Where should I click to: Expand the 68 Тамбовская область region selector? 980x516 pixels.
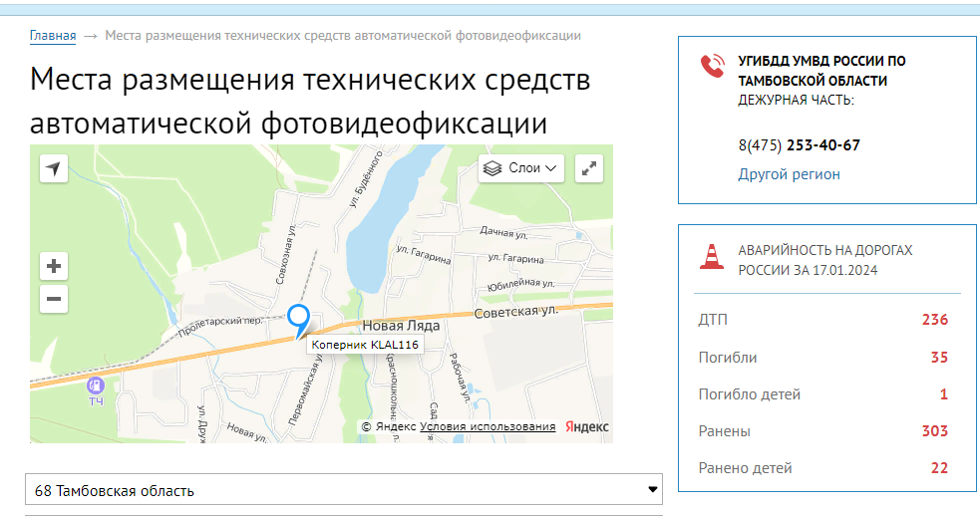click(x=343, y=490)
